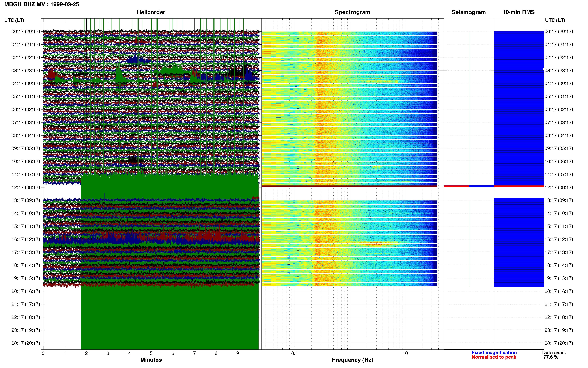Click right time label '13:17 (09:17)'
588x368 pixels.
pyautogui.click(x=559, y=200)
